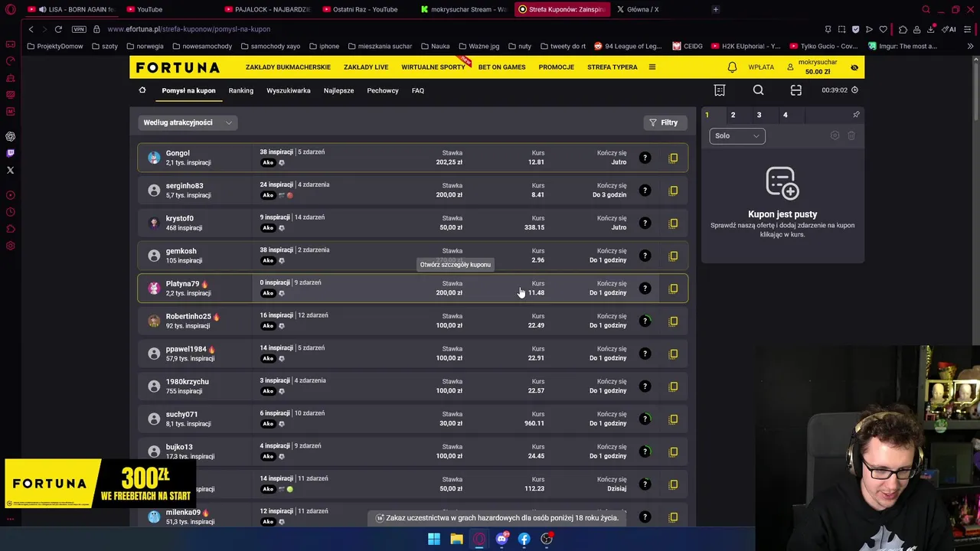
Task: Copy serginho83's coupon to bet slip
Action: (674, 191)
